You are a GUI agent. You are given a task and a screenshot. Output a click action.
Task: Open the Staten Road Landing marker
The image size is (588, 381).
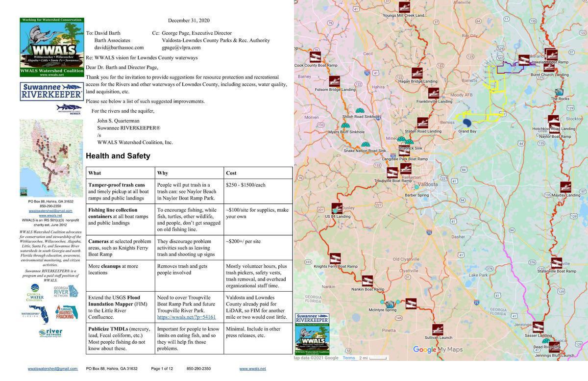tap(422, 123)
